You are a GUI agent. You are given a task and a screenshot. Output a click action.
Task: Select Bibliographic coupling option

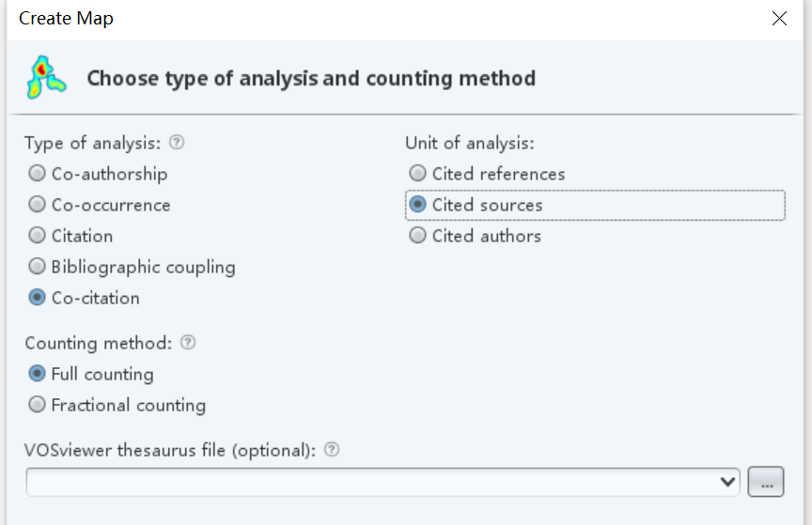click(38, 267)
